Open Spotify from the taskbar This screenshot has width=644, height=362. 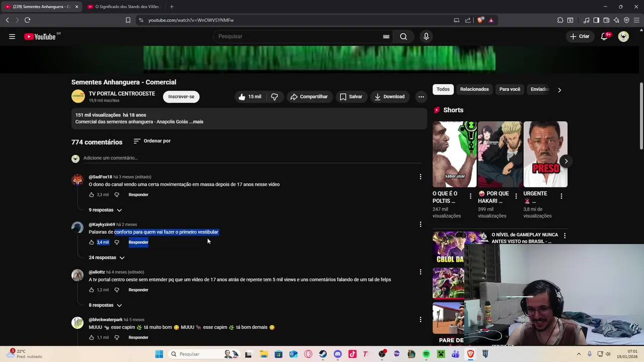[x=426, y=354]
